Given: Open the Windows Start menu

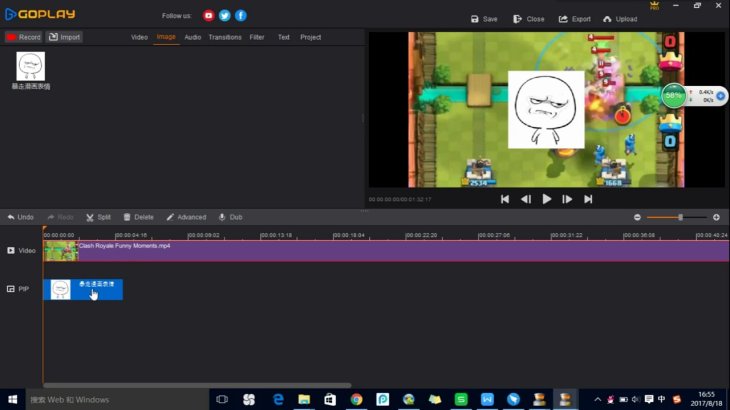Looking at the screenshot, I should pyautogui.click(x=13, y=399).
